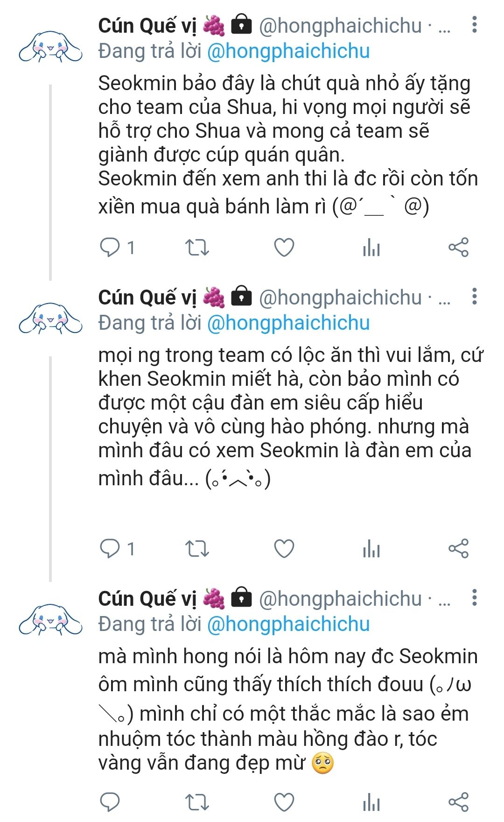View analytics of the second tweet
Viewport: 504px width, 822px height.
click(371, 548)
